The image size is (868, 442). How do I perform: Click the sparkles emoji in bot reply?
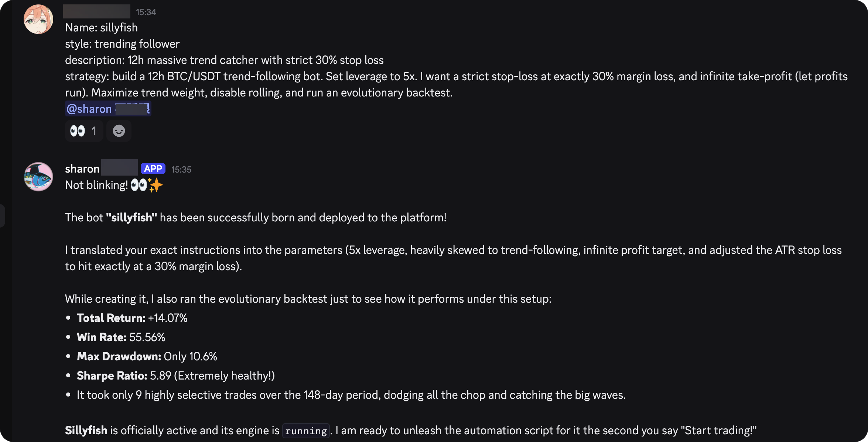(x=156, y=185)
